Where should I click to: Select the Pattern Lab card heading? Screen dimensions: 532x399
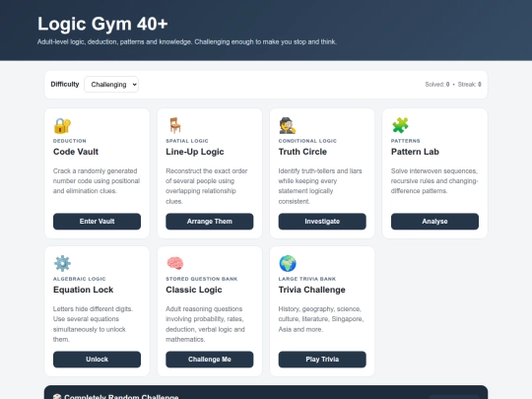click(415, 152)
